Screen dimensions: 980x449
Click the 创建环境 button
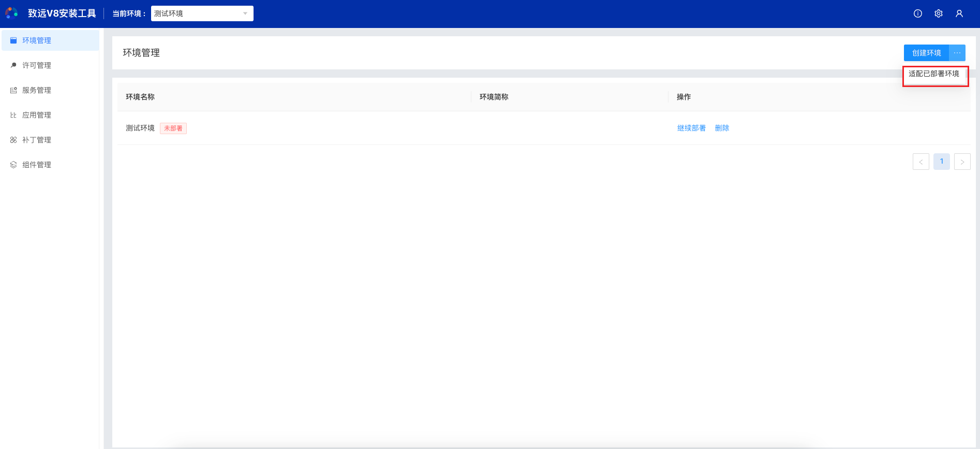927,53
